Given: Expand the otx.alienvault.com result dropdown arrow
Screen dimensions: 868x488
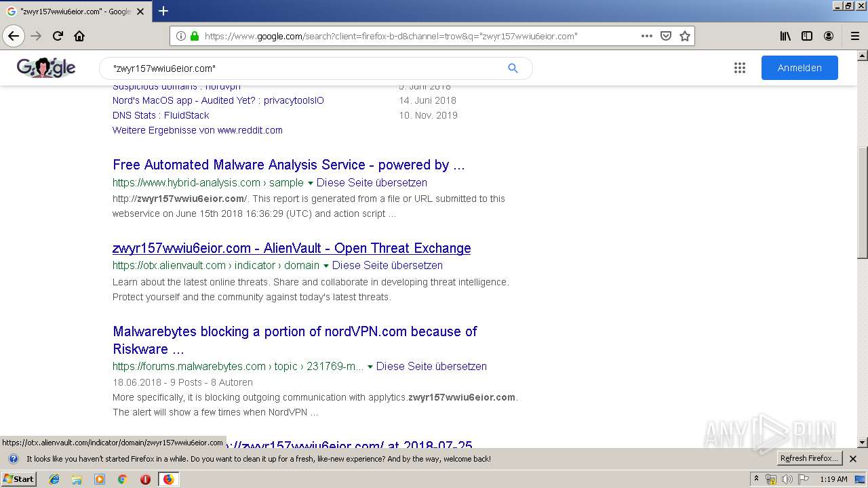Looking at the screenshot, I should tap(326, 266).
